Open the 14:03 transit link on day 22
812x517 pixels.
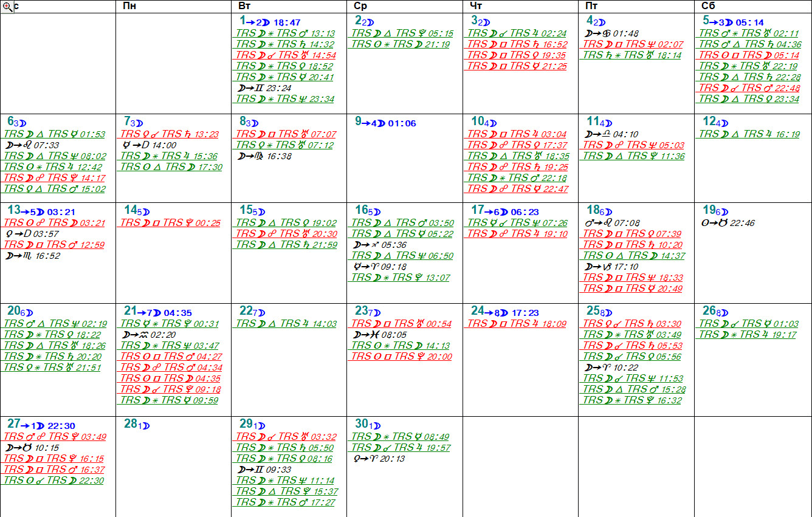tap(286, 324)
